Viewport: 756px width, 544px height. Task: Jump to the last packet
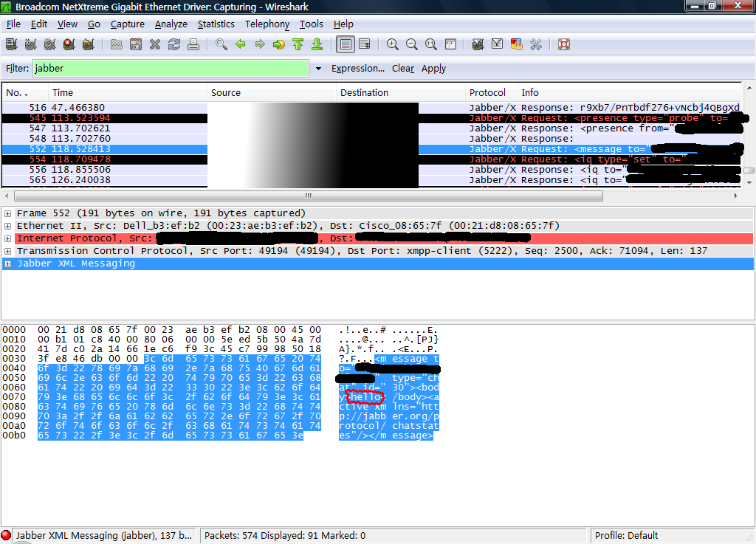(317, 45)
